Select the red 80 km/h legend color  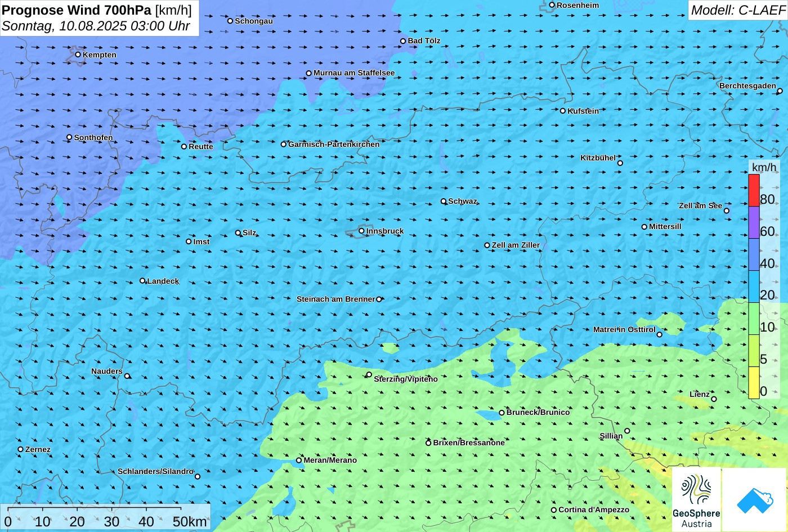point(754,190)
